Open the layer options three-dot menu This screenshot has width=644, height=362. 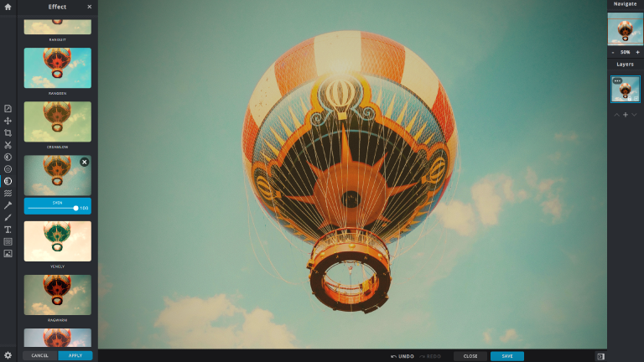[618, 81]
